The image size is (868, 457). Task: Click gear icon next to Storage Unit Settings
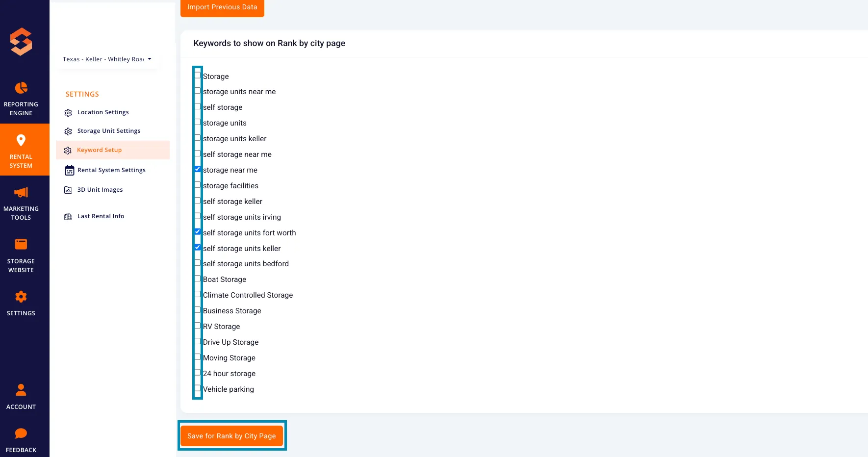[68, 131]
